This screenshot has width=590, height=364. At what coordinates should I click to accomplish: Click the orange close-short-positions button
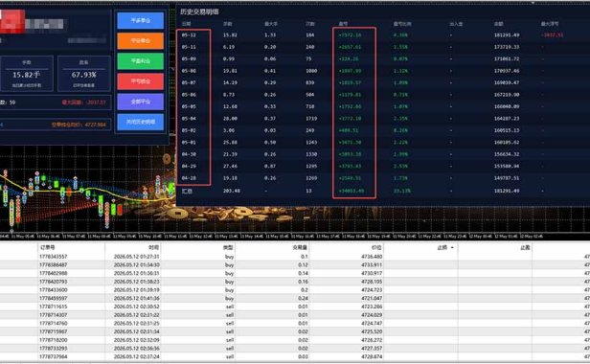pyautogui.click(x=141, y=40)
